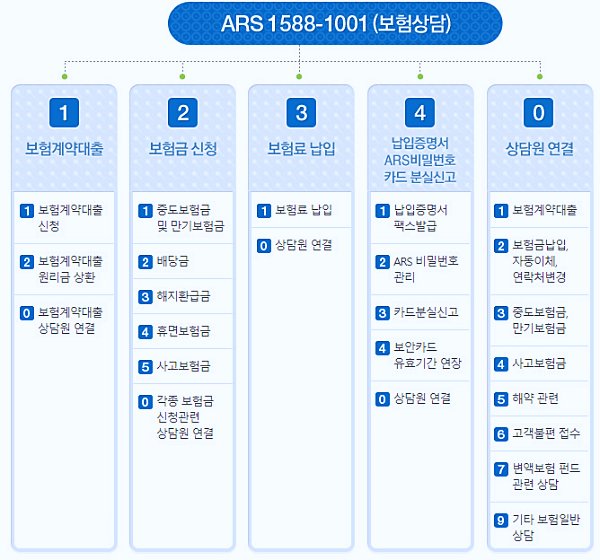Click the 0 icon beside 상담원 연결 under 보험료 납입
This screenshot has height=560, width=600.
click(x=264, y=246)
